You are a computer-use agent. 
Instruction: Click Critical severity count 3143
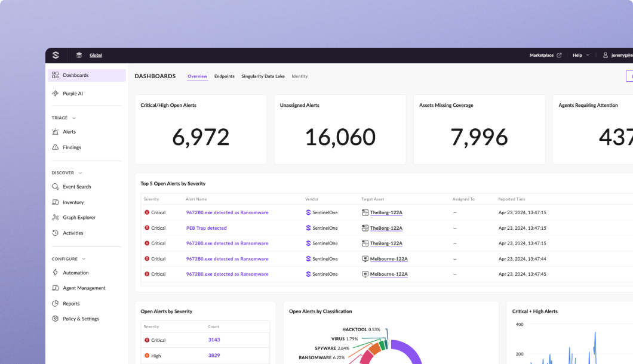(214, 340)
